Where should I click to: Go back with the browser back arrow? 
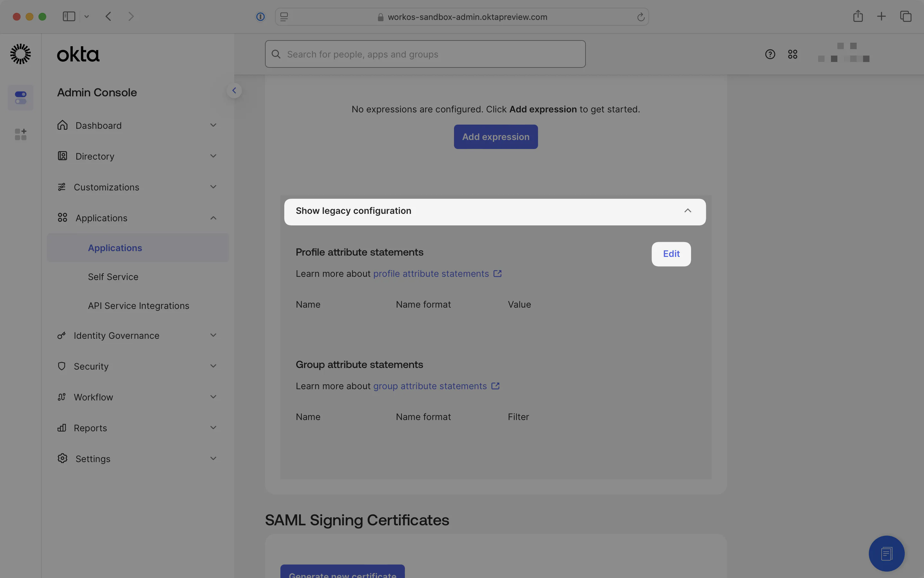coord(108,16)
